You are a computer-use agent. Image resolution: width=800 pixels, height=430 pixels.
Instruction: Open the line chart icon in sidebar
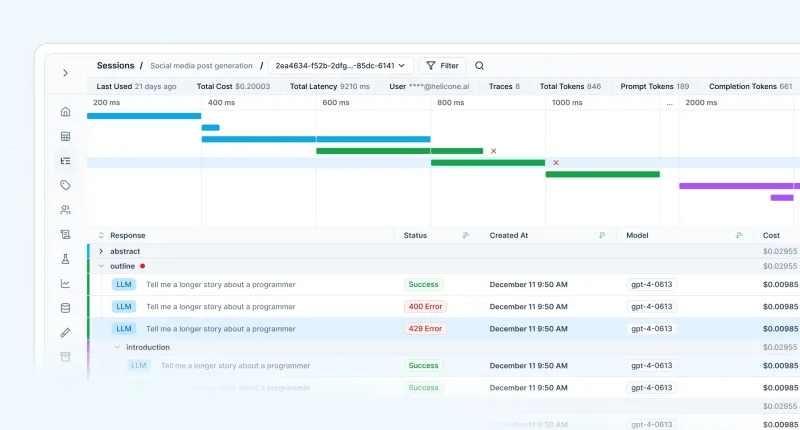pyautogui.click(x=65, y=283)
